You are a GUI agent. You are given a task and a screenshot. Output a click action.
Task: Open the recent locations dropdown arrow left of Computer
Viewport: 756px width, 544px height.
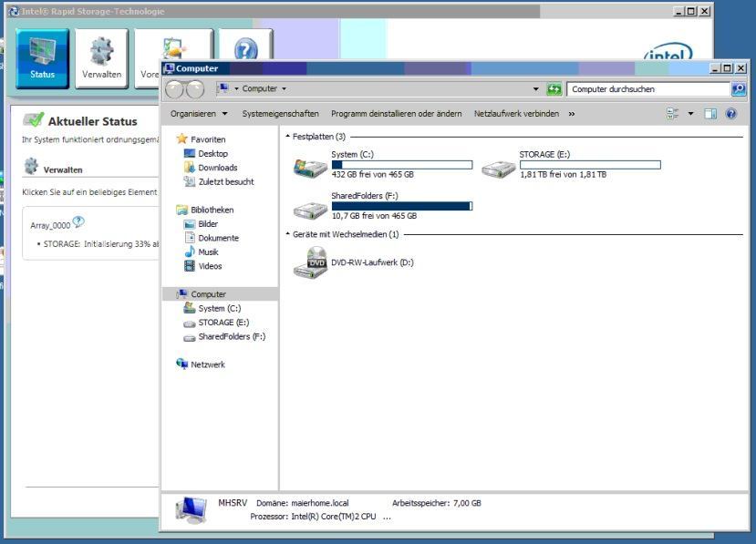pyautogui.click(x=236, y=88)
